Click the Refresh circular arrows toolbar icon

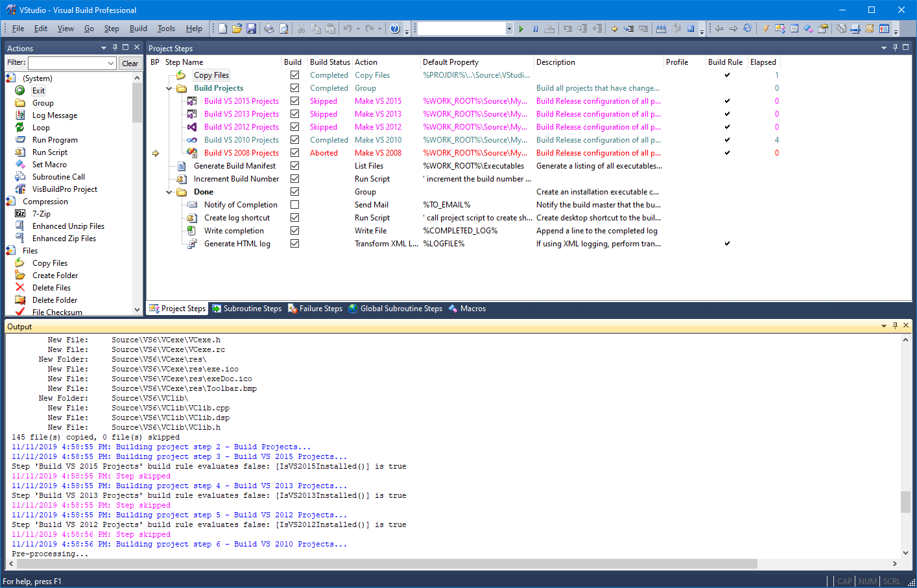pyautogui.click(x=748, y=29)
